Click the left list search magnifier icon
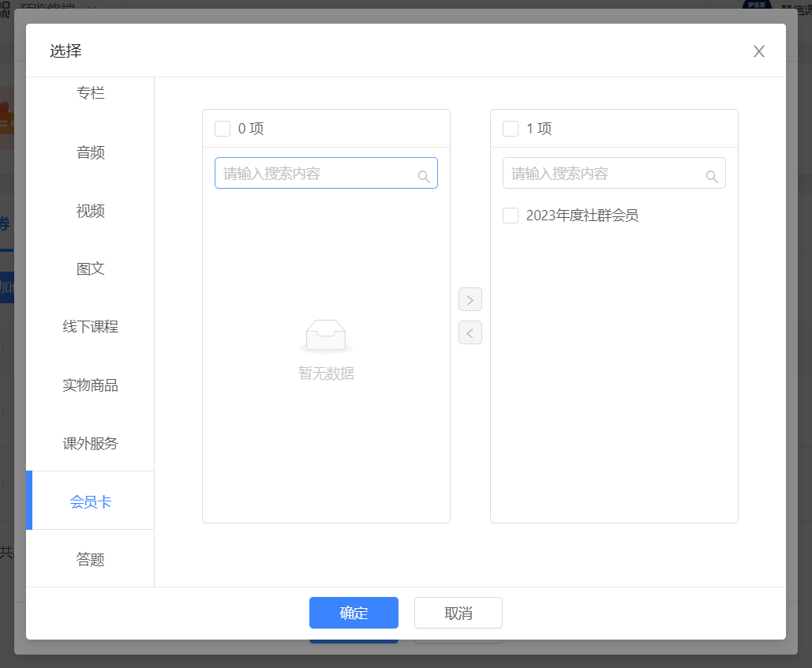Image resolution: width=812 pixels, height=668 pixels. (x=424, y=177)
